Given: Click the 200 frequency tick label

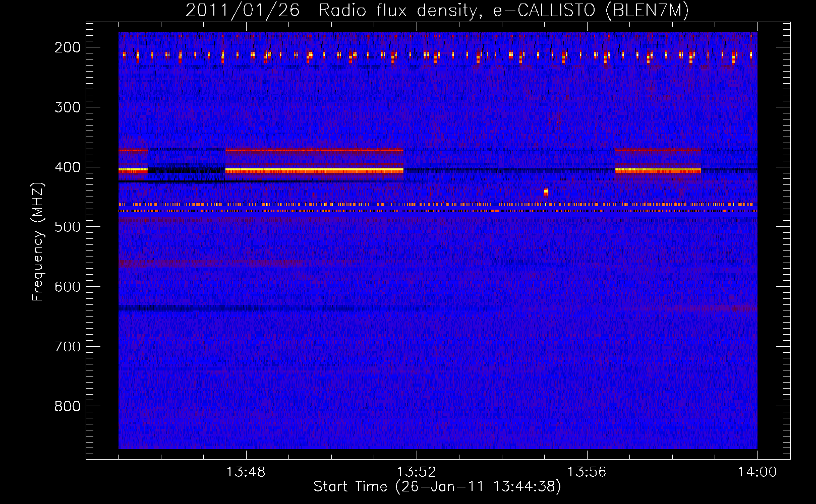Looking at the screenshot, I should [x=68, y=47].
